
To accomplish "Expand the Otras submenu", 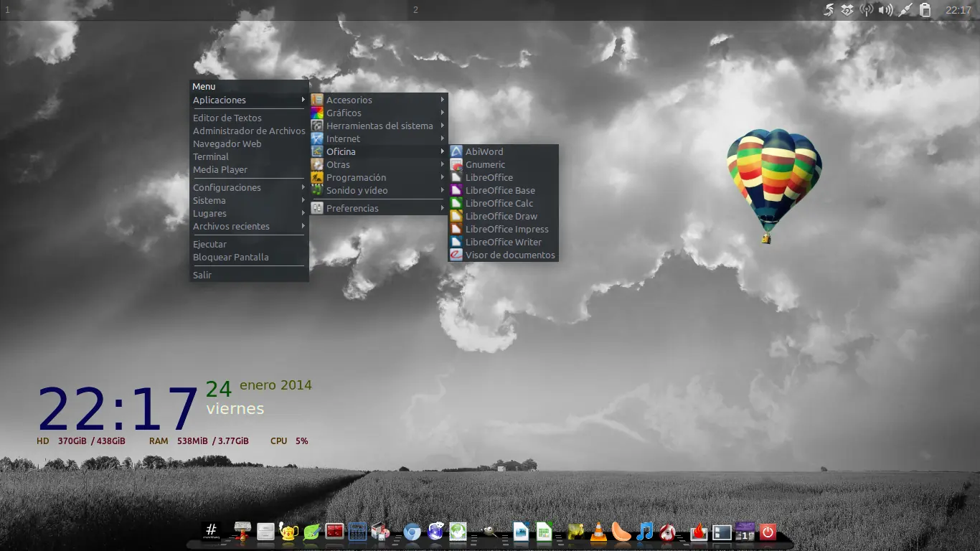I will (x=379, y=164).
